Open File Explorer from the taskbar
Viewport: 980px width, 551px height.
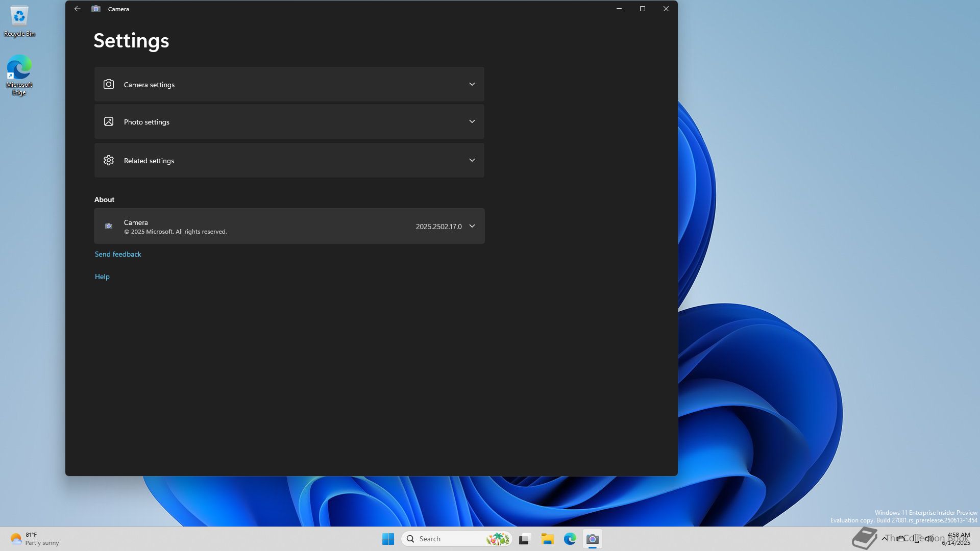coord(547,539)
